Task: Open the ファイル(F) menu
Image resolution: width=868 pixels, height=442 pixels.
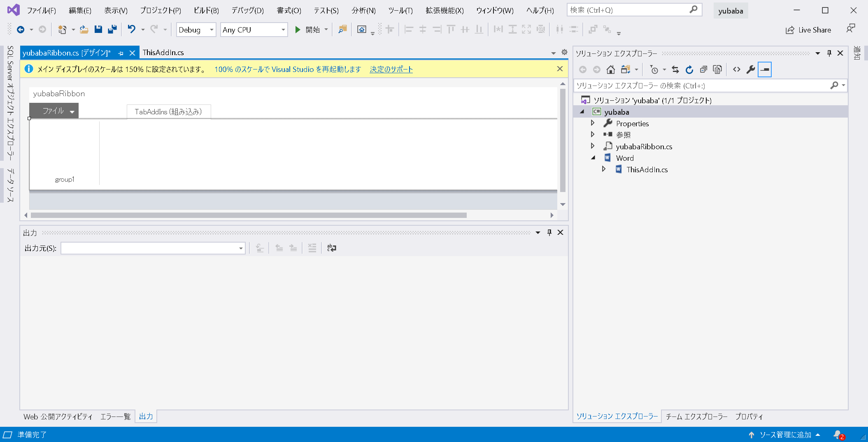Action: pyautogui.click(x=41, y=10)
